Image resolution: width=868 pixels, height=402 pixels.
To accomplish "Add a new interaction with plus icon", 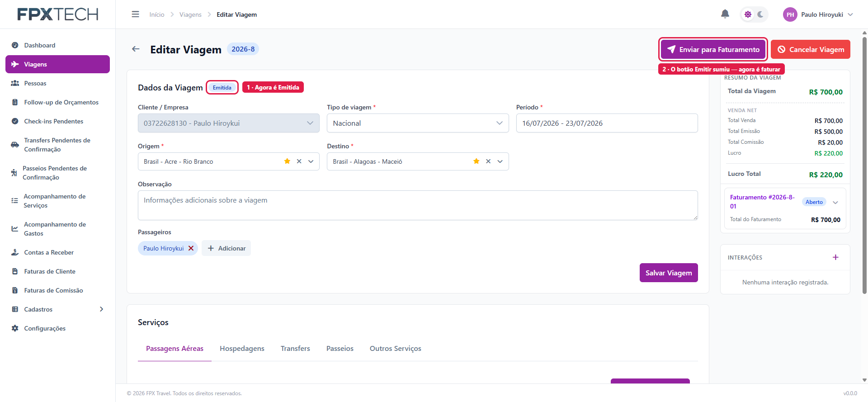I will (835, 257).
